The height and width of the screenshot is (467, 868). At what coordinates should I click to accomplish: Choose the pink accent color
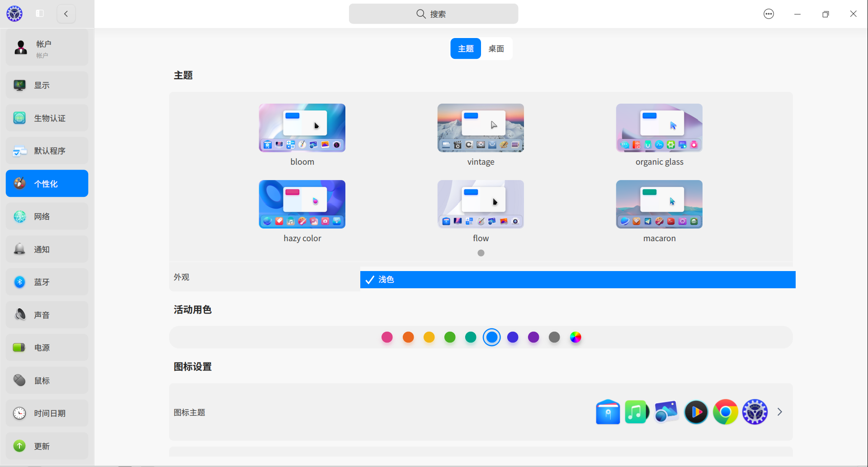(387, 337)
